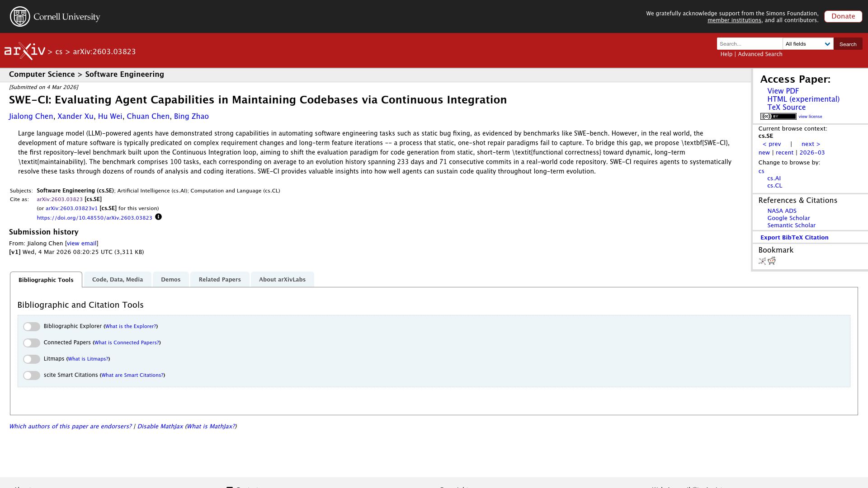Enable scite Smart Citations toggle
The image size is (868, 488).
pyautogui.click(x=32, y=375)
